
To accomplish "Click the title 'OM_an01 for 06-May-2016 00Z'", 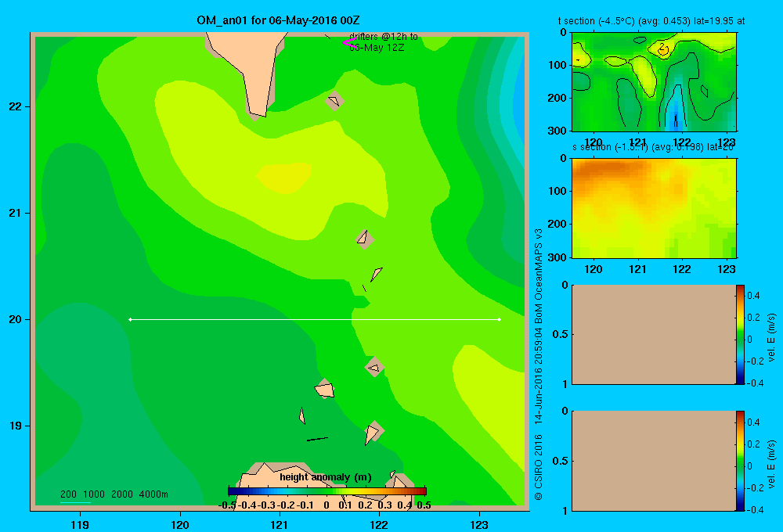I will pyautogui.click(x=278, y=20).
